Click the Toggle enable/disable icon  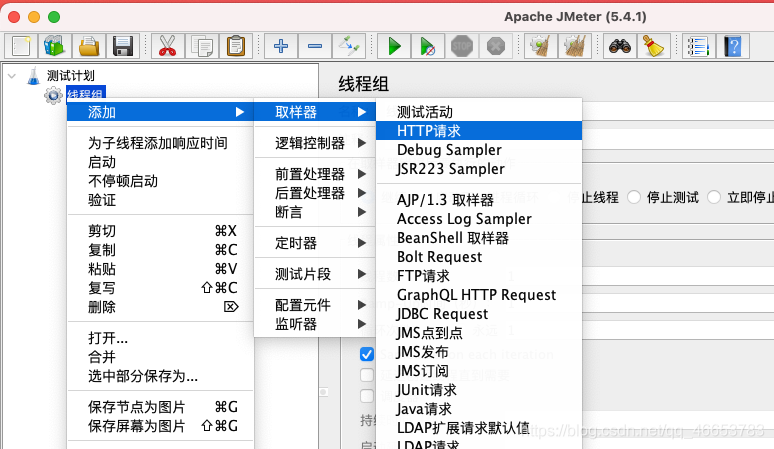[x=348, y=46]
